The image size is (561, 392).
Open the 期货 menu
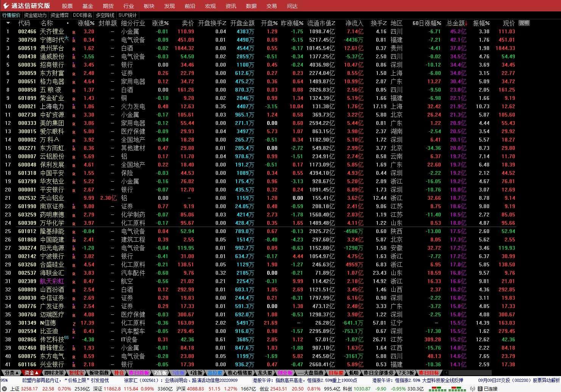108,6
